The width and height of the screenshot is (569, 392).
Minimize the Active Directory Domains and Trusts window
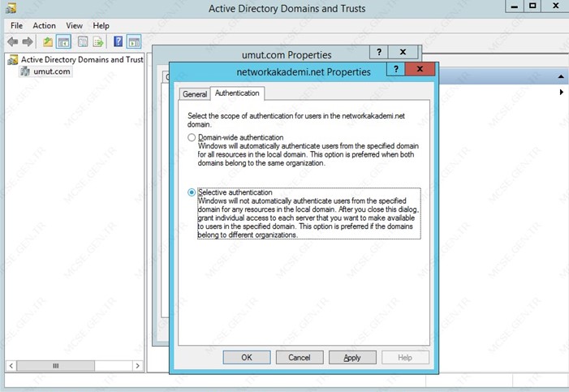click(x=514, y=6)
